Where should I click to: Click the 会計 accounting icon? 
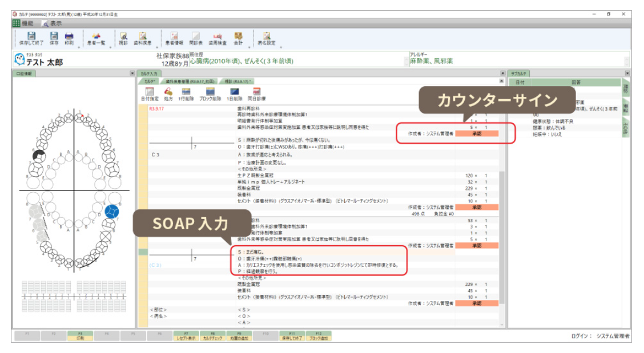pos(238,38)
